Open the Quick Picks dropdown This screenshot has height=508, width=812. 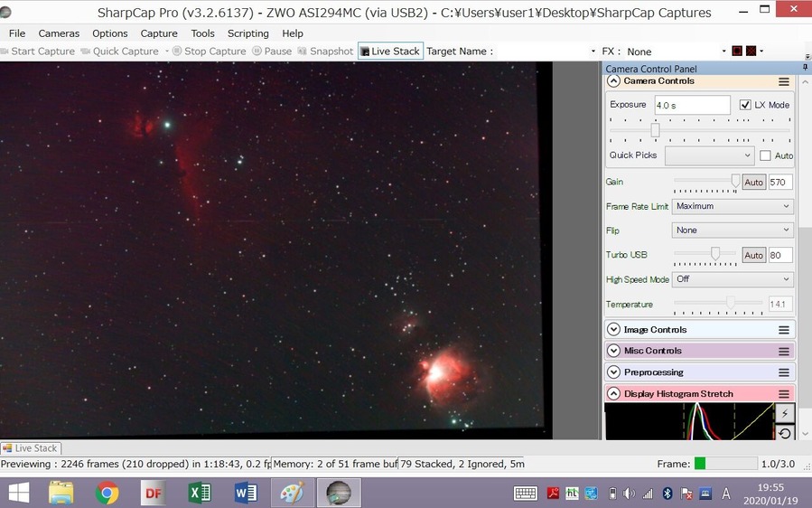click(x=709, y=155)
